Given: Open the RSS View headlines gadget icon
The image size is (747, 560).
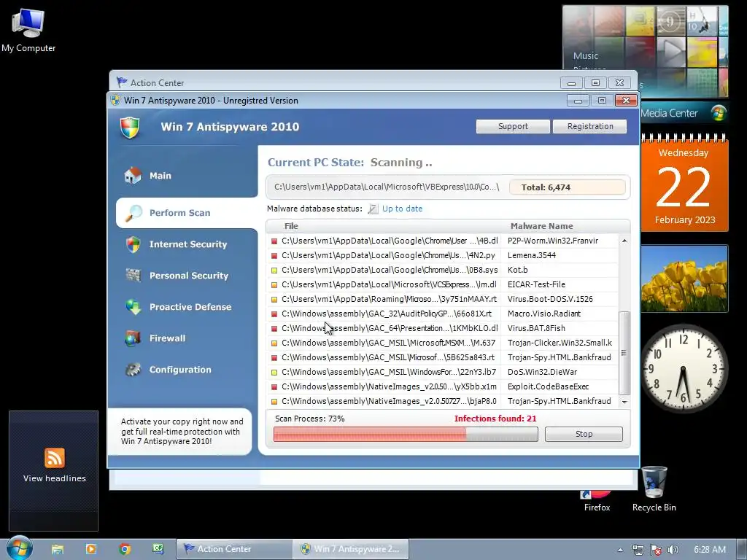Looking at the screenshot, I should 54,458.
